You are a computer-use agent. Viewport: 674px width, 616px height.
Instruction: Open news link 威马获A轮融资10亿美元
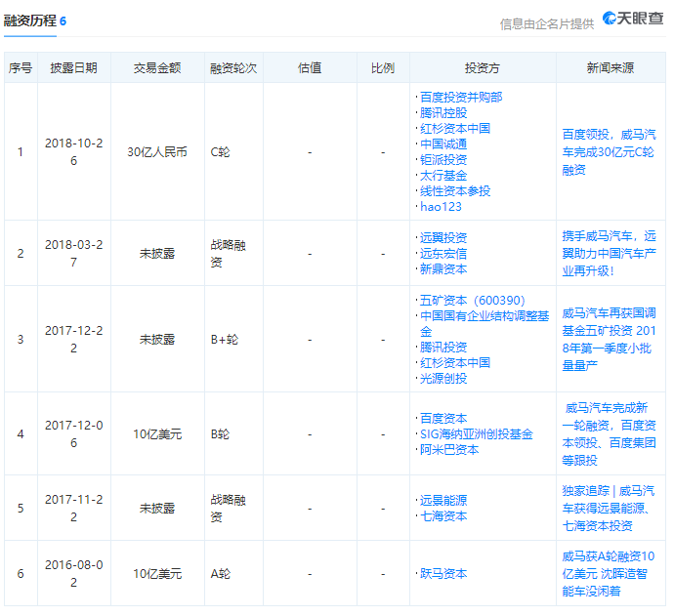609,573
